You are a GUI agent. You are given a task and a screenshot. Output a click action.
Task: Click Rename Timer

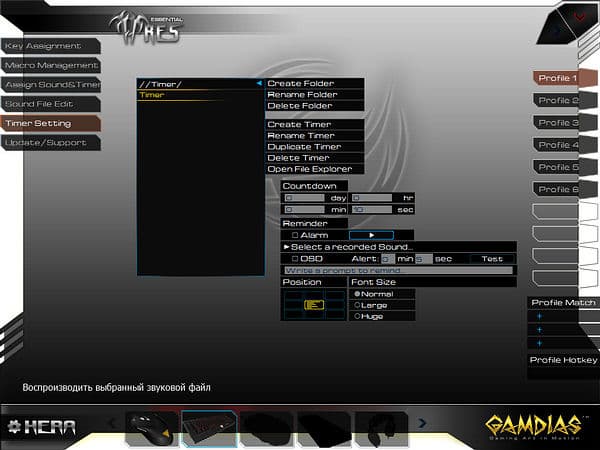[315, 135]
